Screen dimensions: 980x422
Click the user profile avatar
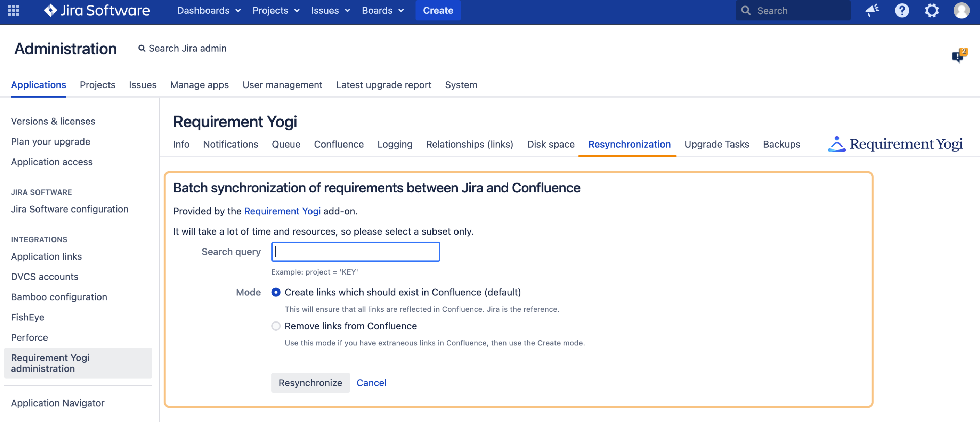tap(962, 10)
